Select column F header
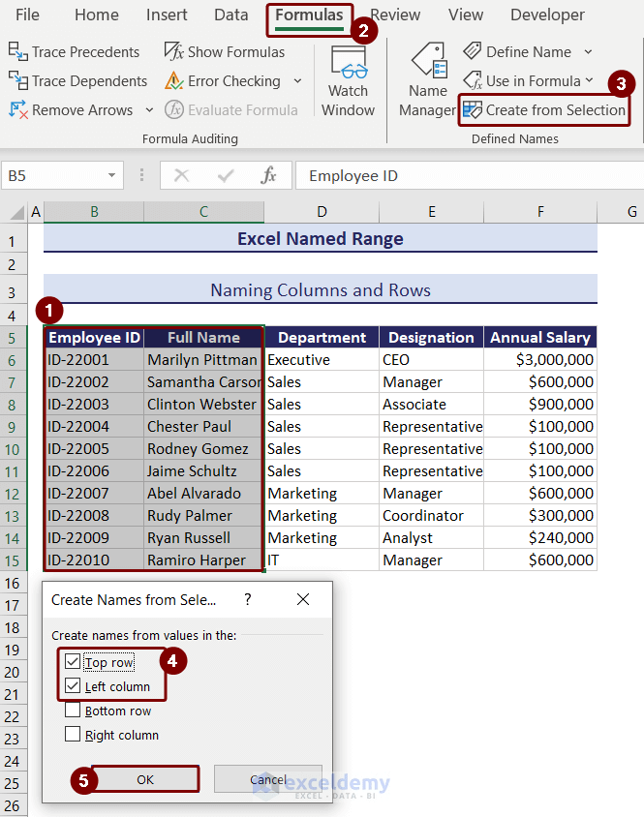Image resolution: width=644 pixels, height=817 pixels. (540, 212)
